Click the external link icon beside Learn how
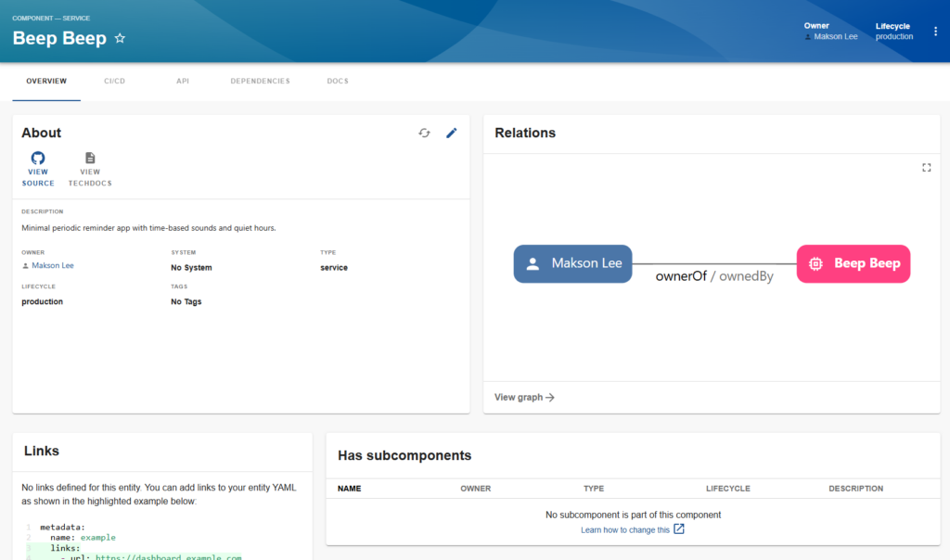Screen dimensions: 950x560 click(x=679, y=529)
